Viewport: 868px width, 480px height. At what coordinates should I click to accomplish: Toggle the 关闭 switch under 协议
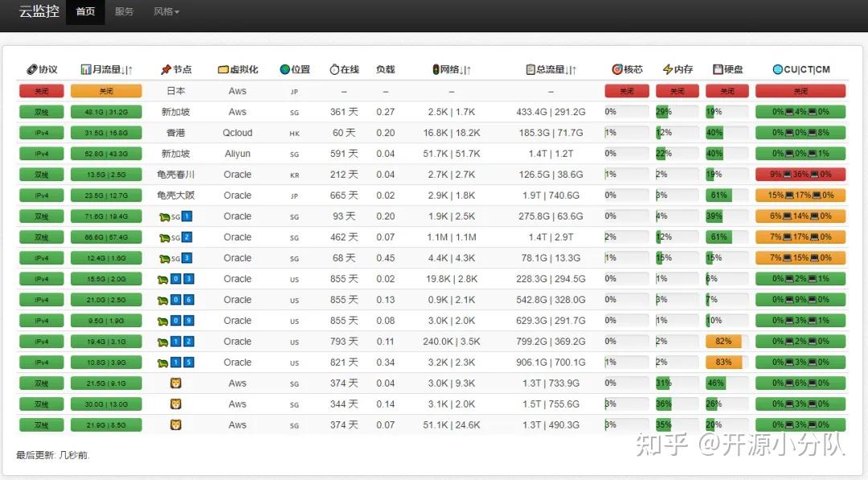41,90
